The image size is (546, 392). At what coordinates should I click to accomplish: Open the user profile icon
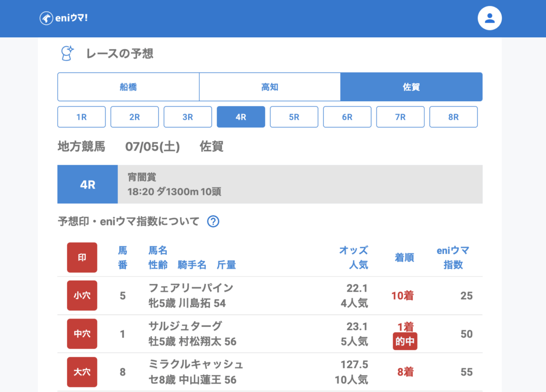[x=489, y=19]
